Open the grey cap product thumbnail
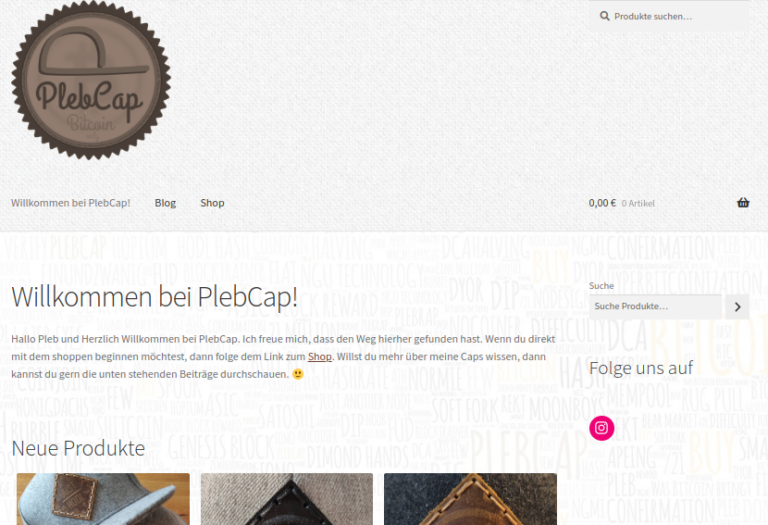This screenshot has width=768, height=525. pos(103,499)
